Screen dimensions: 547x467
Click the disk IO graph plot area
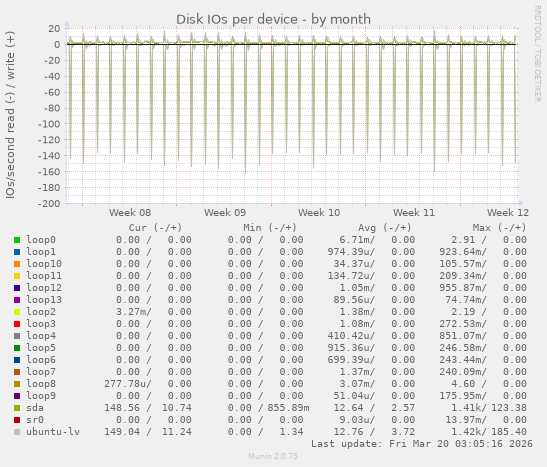[x=292, y=116]
